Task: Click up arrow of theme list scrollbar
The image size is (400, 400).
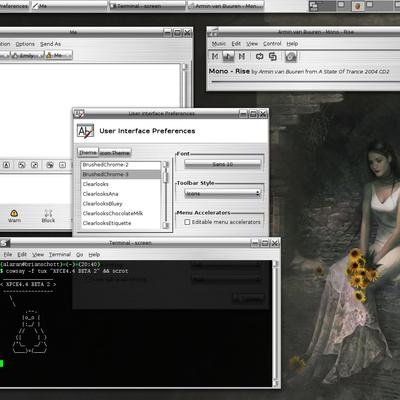Action: (166, 164)
